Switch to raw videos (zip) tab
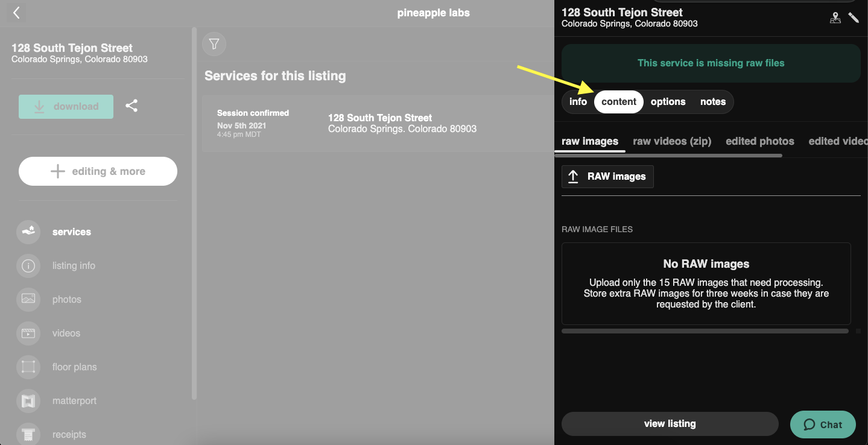868x445 pixels. (672, 141)
